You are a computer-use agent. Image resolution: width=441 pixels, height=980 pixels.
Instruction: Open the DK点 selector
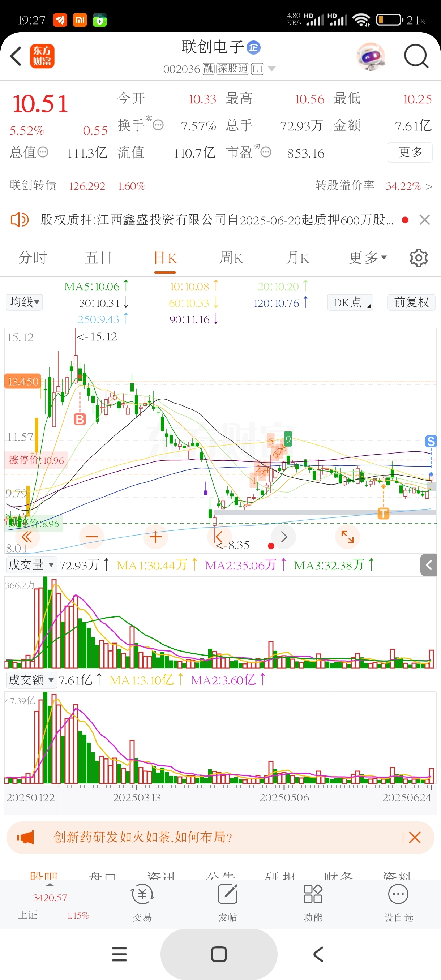[x=350, y=302]
